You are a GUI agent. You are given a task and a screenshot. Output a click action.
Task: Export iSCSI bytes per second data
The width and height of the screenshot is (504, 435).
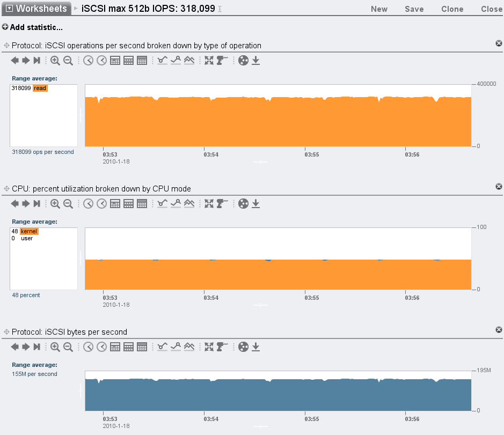[256, 347]
